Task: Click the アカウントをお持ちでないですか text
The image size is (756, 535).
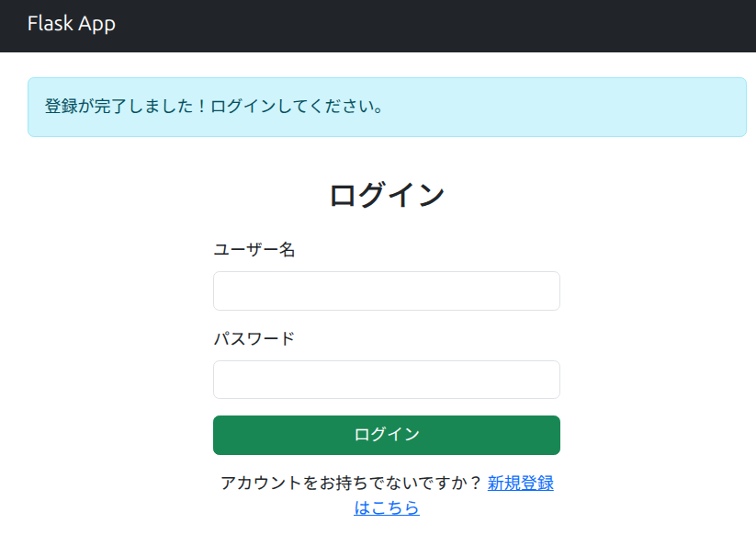Action: click(351, 484)
